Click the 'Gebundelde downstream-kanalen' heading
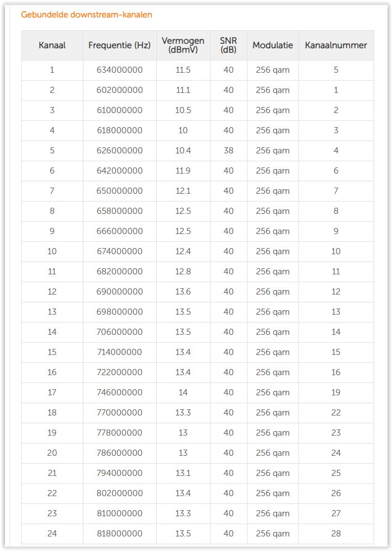The image size is (392, 551). 86,15
